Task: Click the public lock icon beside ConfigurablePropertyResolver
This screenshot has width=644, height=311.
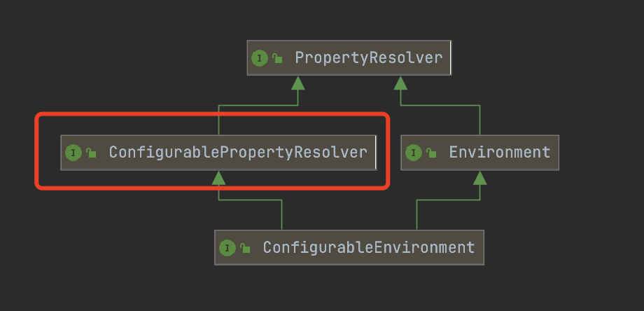Action: click(91, 153)
